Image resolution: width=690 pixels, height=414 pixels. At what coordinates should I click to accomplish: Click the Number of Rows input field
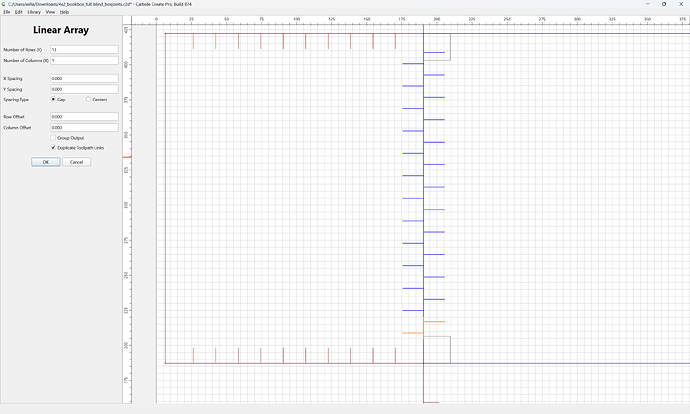pyautogui.click(x=84, y=50)
